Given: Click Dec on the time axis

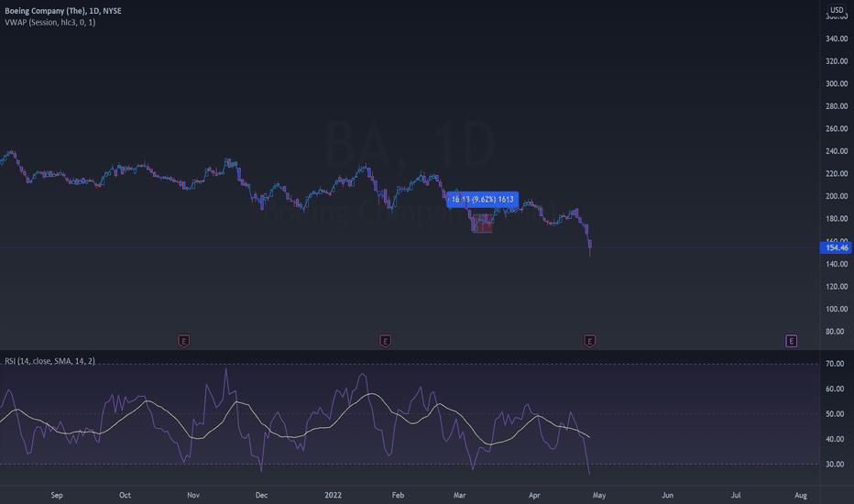Looking at the screenshot, I should tap(261, 495).
